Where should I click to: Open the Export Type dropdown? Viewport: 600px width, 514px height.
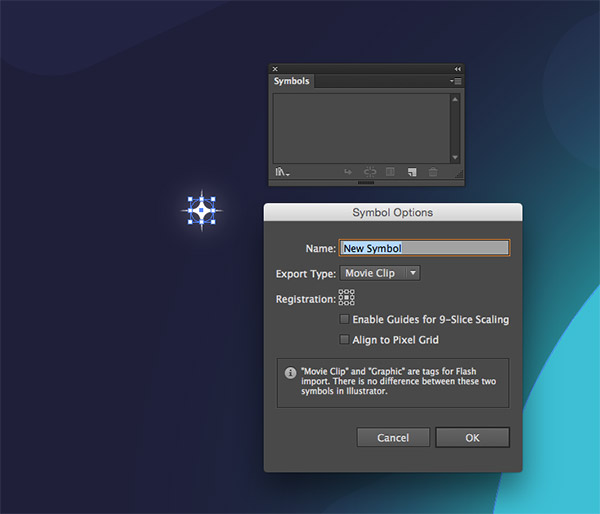click(380, 273)
